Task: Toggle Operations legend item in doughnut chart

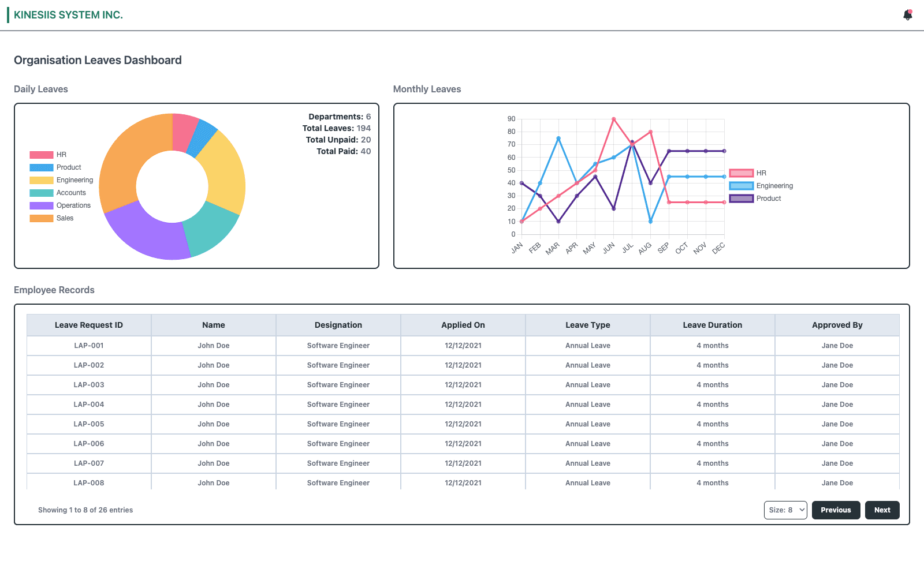Action: point(61,205)
